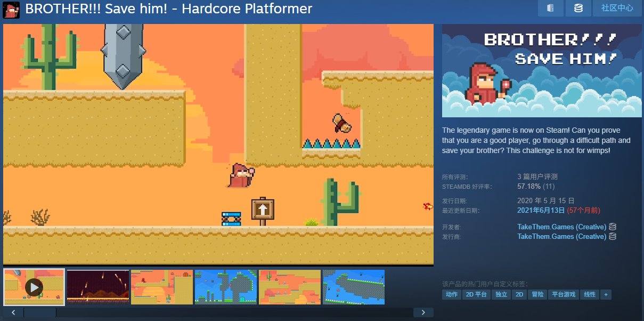Viewport: 644px width, 321px height.
Task: Select the 平台游戏 tag
Action: 563,294
